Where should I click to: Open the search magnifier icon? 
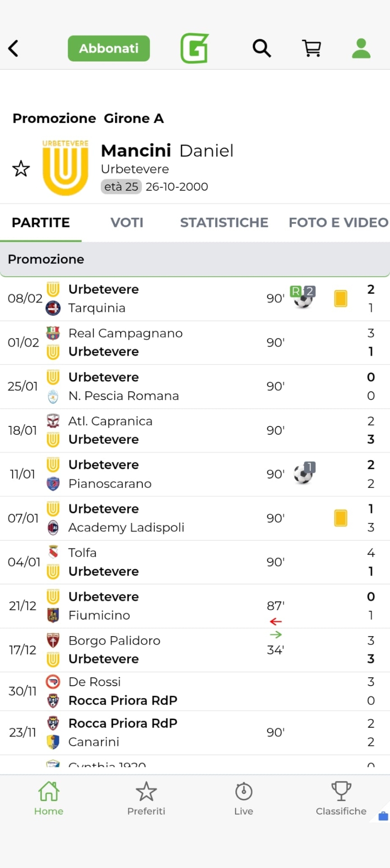pyautogui.click(x=262, y=48)
